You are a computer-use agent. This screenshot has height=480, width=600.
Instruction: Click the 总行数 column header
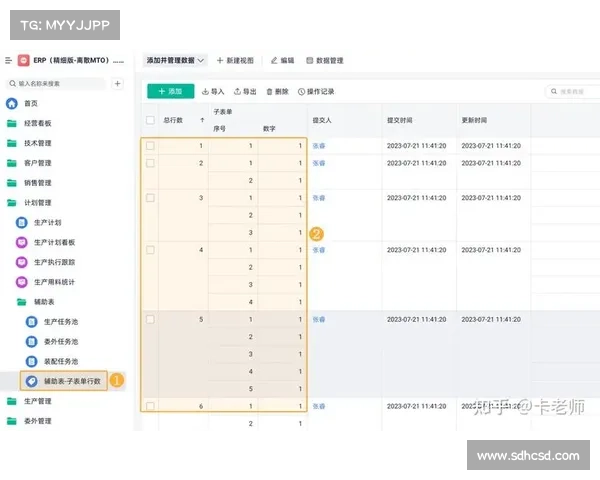point(173,120)
